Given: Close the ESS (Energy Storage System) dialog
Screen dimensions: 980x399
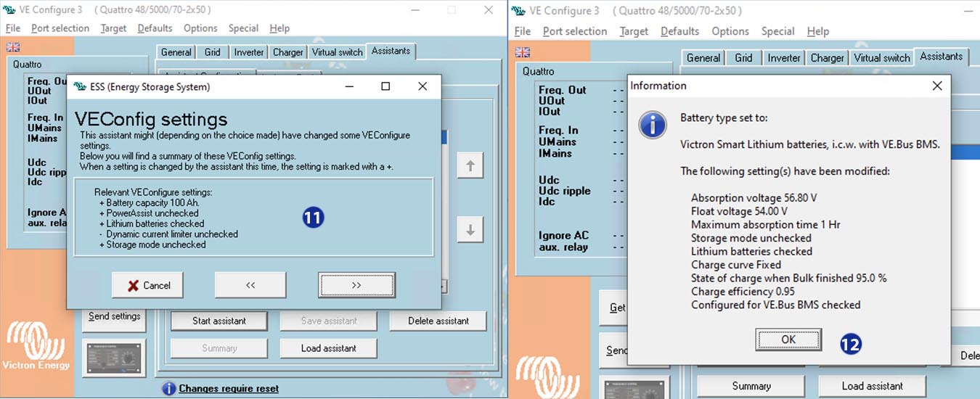Looking at the screenshot, I should click(422, 86).
